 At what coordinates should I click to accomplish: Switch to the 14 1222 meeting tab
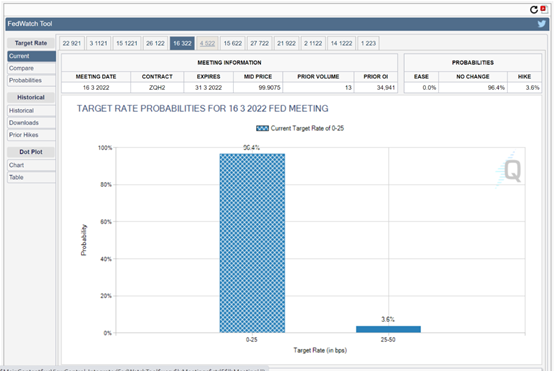point(341,43)
